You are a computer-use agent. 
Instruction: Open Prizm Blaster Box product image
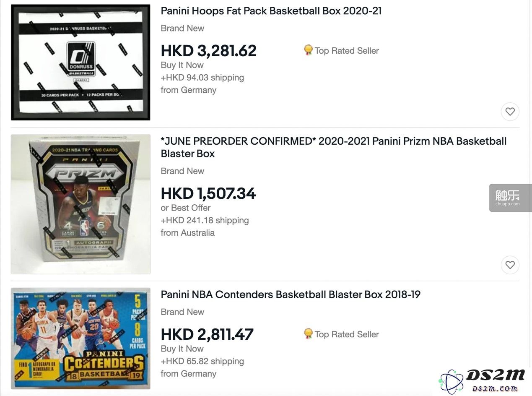coord(80,204)
